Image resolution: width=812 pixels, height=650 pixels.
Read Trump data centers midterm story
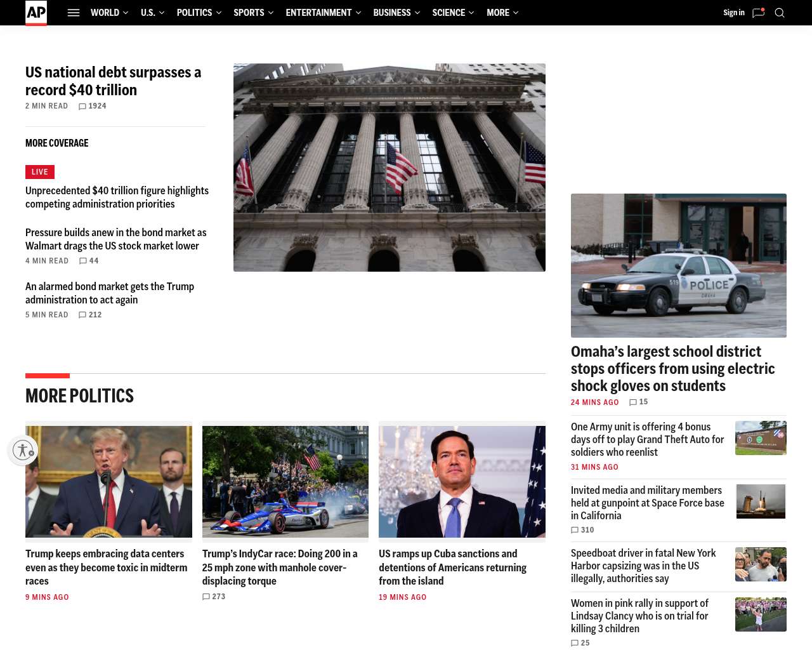(x=107, y=567)
